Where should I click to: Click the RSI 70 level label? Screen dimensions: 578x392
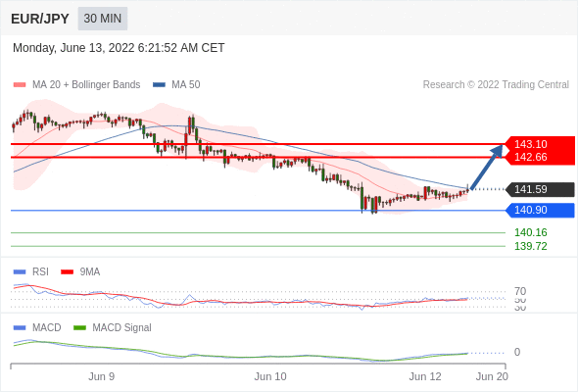(x=520, y=291)
